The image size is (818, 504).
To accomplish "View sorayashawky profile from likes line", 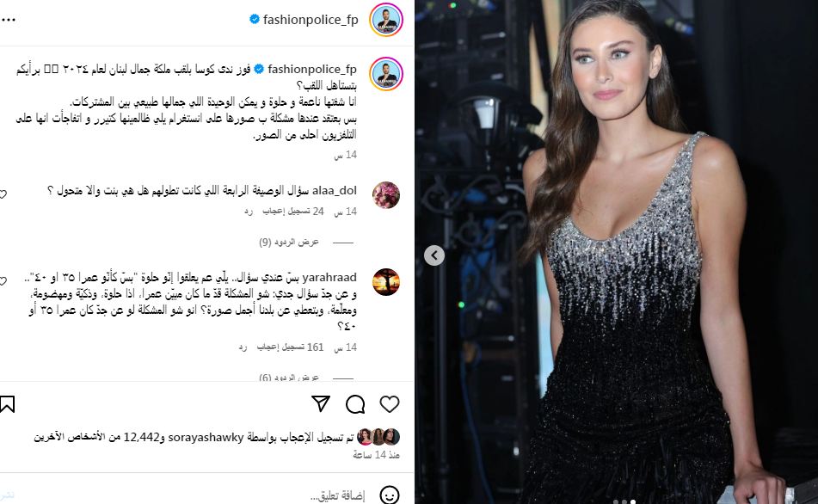I will 206,437.
